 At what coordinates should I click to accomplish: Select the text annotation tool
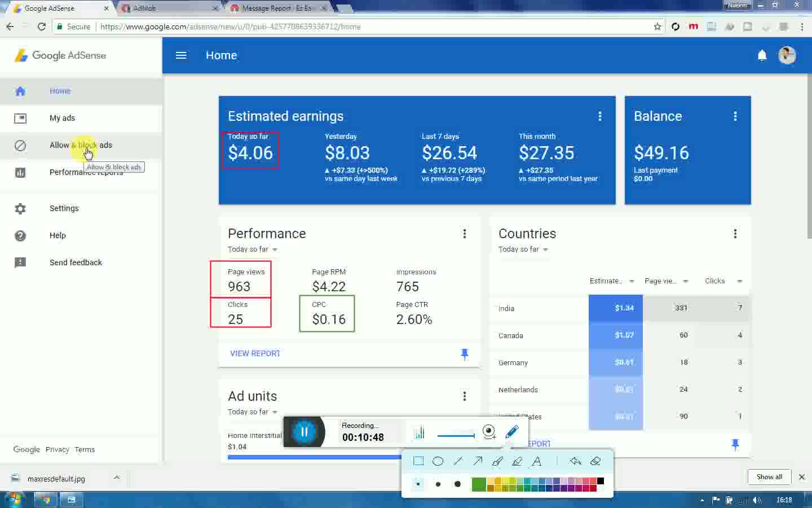[x=537, y=461]
